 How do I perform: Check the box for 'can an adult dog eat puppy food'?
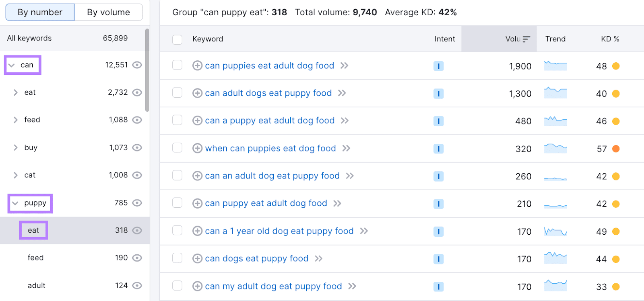[x=177, y=175]
